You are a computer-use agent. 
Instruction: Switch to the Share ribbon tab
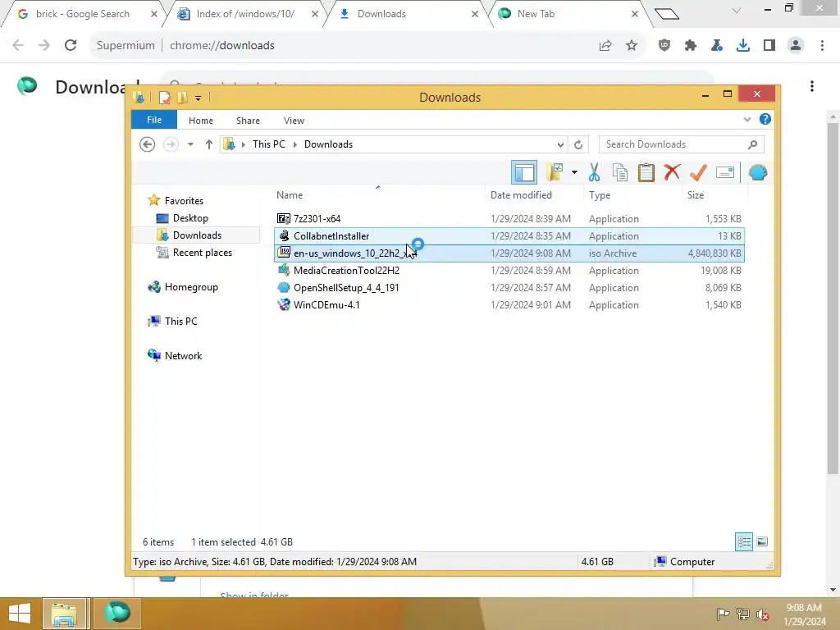[x=248, y=121]
